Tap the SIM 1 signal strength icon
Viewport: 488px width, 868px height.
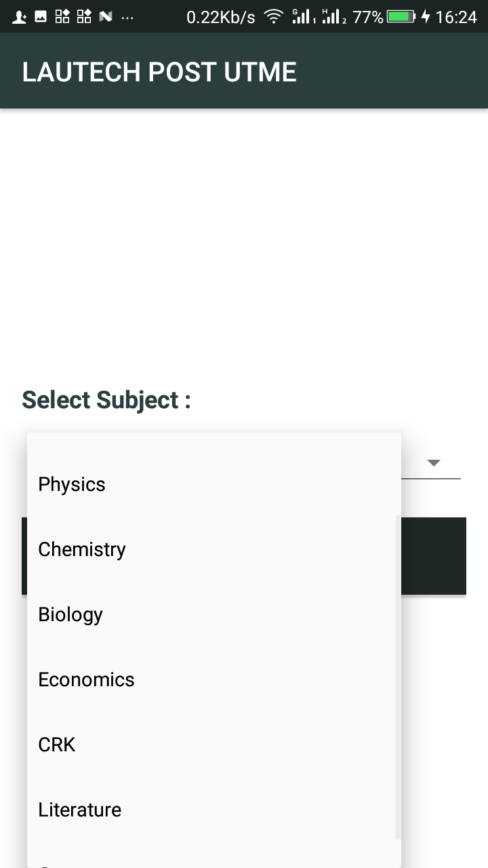[x=303, y=17]
